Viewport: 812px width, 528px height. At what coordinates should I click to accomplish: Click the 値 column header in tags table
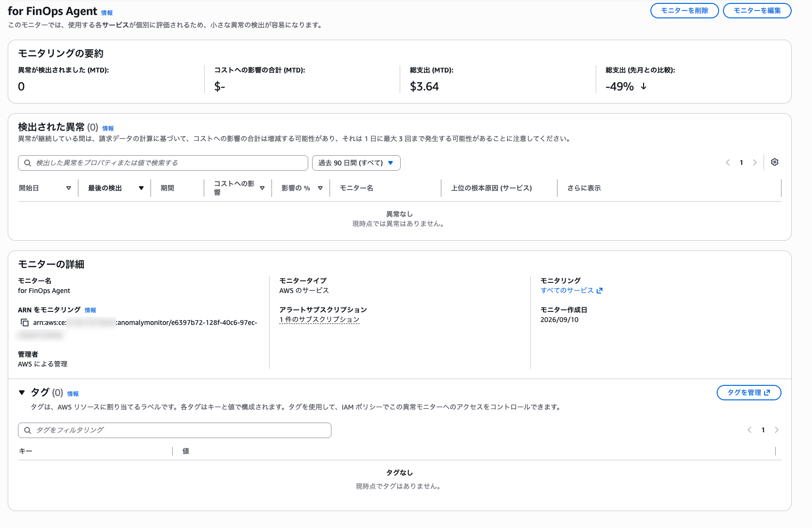[x=186, y=451]
